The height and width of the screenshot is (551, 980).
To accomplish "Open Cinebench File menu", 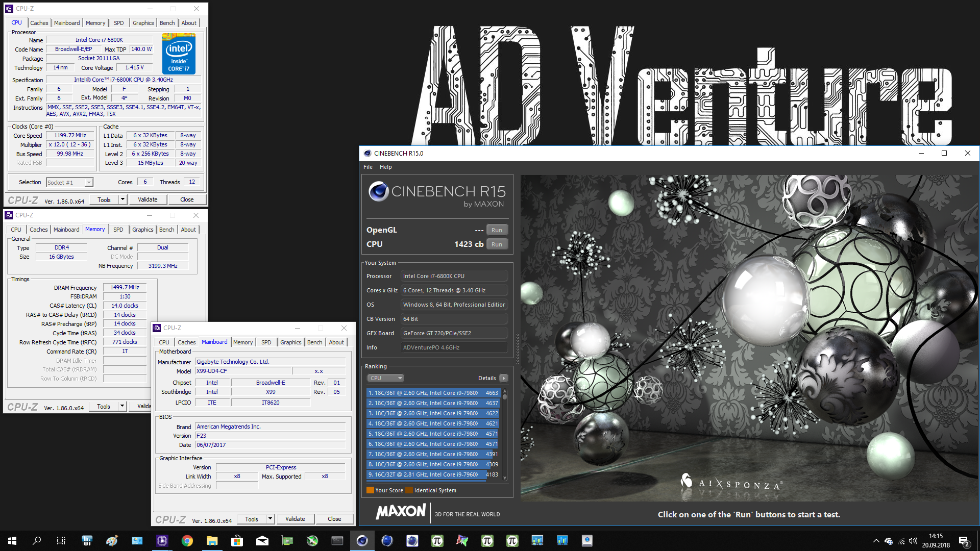I will click(x=367, y=167).
